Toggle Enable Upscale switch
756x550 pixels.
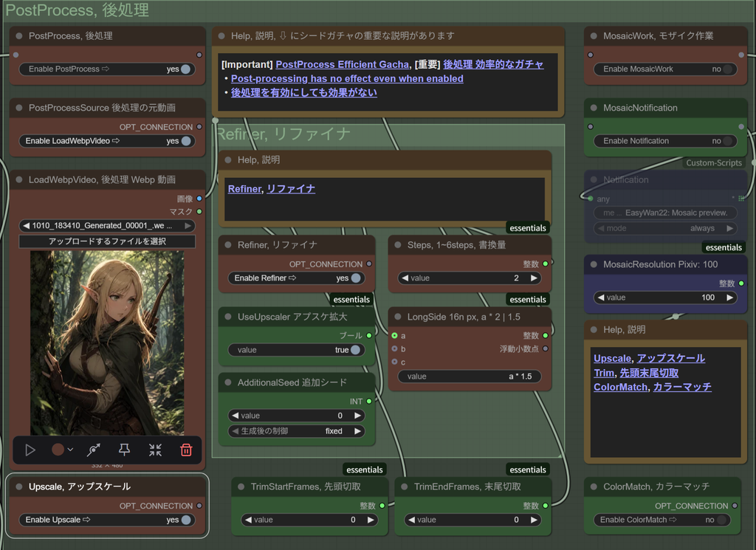185,520
